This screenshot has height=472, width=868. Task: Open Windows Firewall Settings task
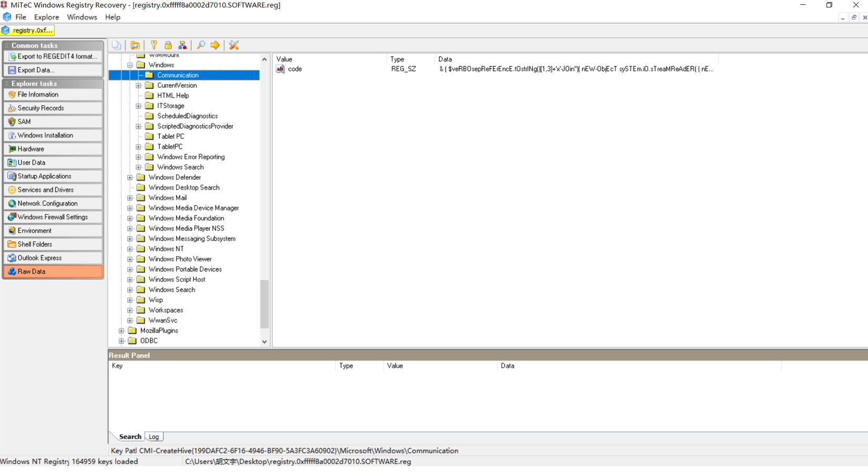pyautogui.click(x=53, y=217)
